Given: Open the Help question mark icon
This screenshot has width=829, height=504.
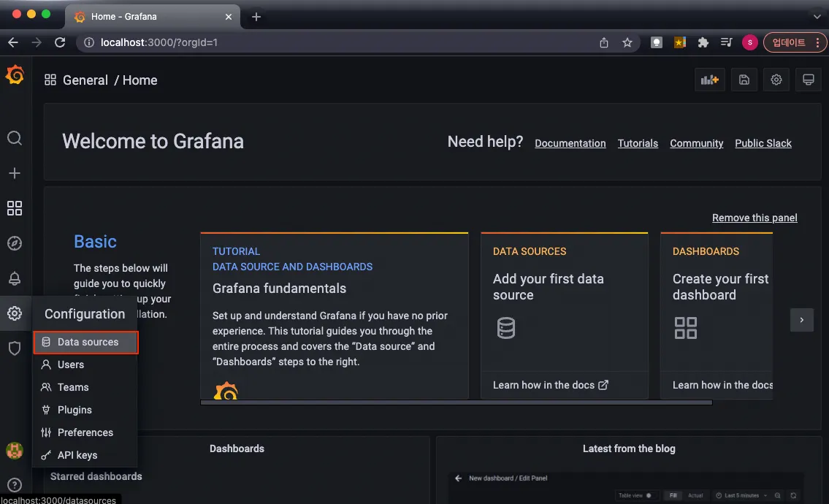Looking at the screenshot, I should point(15,484).
